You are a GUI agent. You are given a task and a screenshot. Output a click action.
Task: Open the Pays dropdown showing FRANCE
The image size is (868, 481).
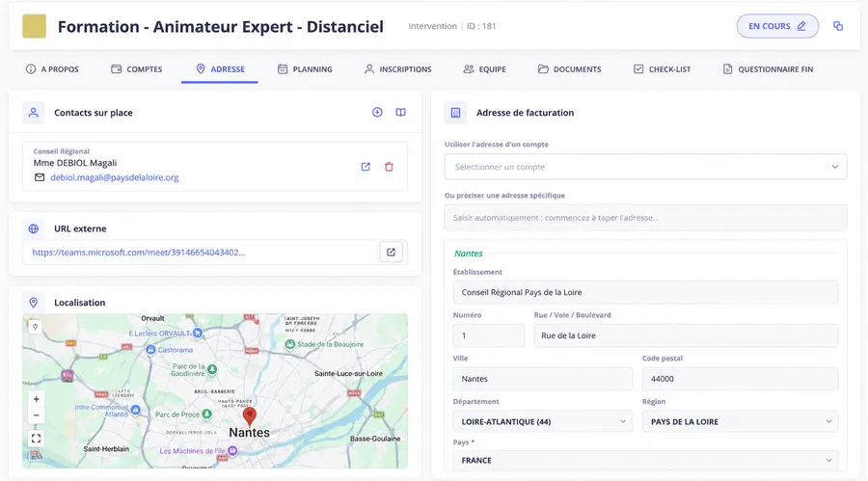(x=645, y=460)
